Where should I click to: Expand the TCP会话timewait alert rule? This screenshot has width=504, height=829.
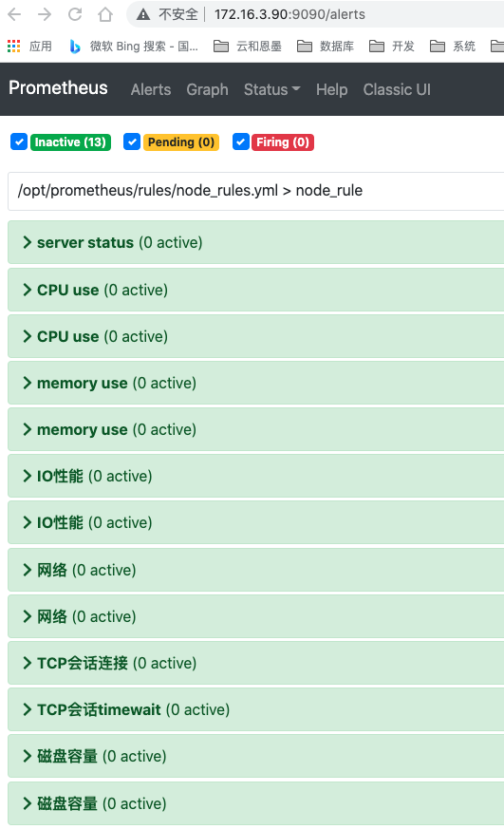255,709
